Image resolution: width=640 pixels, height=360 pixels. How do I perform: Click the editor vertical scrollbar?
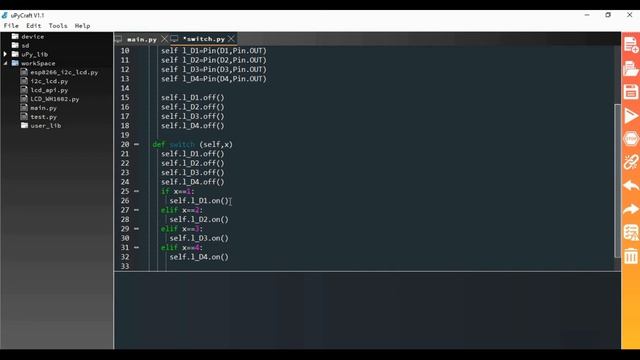(x=617, y=180)
